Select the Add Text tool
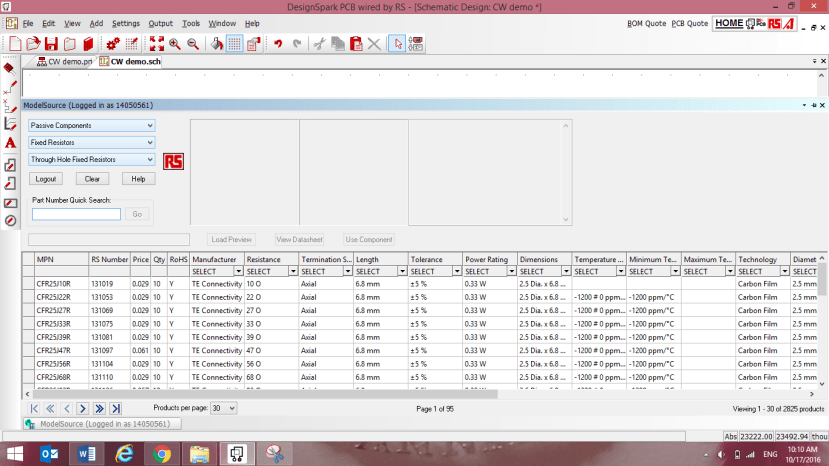Screen dimensions: 829x466 tap(10, 143)
